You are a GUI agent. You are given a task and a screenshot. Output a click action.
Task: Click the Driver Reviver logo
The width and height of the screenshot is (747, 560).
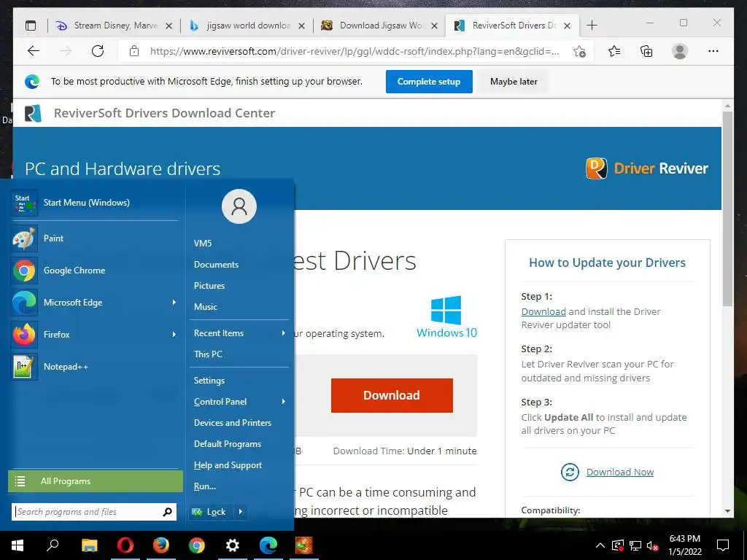point(646,168)
